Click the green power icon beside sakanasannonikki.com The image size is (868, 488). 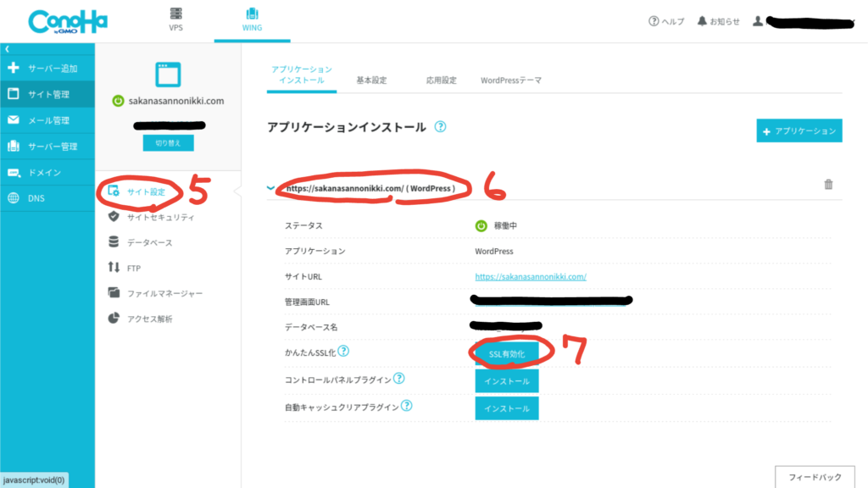[118, 101]
